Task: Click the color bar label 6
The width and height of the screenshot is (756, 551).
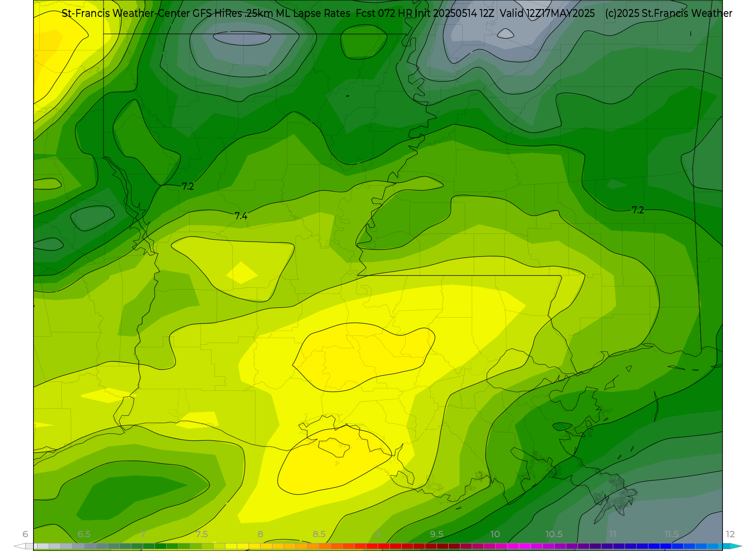Action: (x=25, y=534)
